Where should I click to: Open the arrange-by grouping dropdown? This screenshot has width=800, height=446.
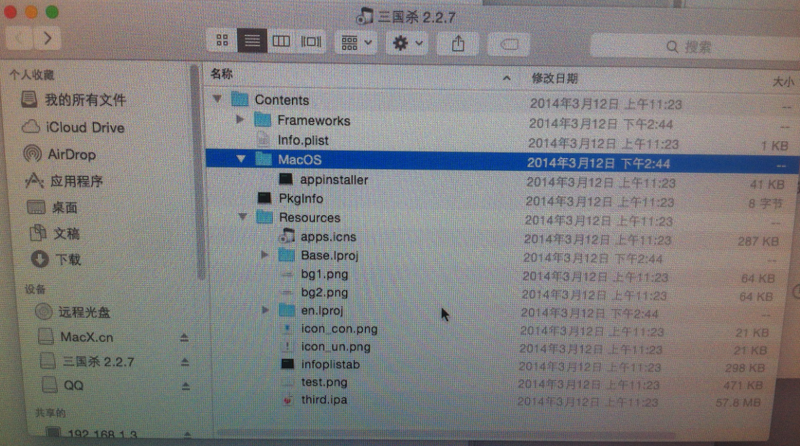click(x=356, y=43)
